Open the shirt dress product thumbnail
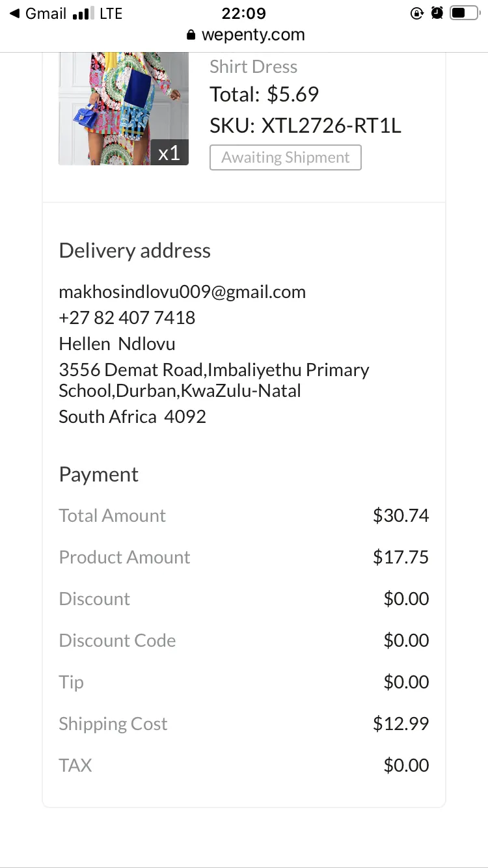Image resolution: width=488 pixels, height=868 pixels. tap(124, 109)
